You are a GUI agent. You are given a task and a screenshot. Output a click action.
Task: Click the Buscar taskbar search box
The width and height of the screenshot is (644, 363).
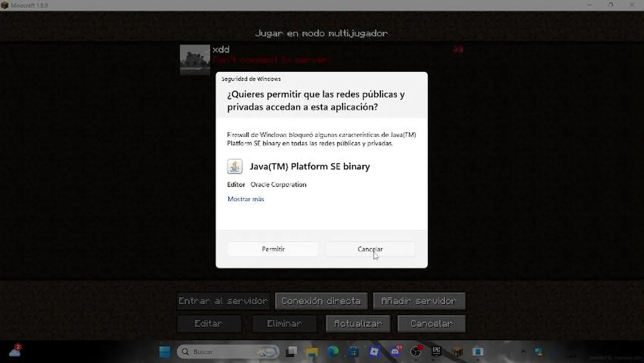coord(228,351)
